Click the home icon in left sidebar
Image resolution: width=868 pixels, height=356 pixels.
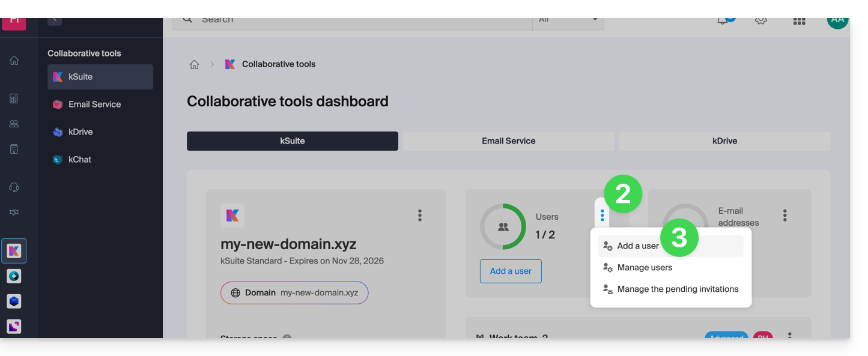[14, 61]
